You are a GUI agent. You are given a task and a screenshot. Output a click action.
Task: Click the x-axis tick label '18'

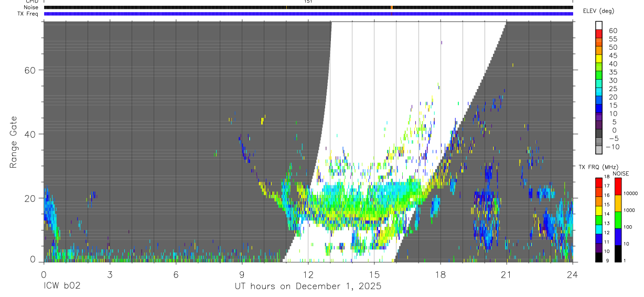tap(440, 274)
